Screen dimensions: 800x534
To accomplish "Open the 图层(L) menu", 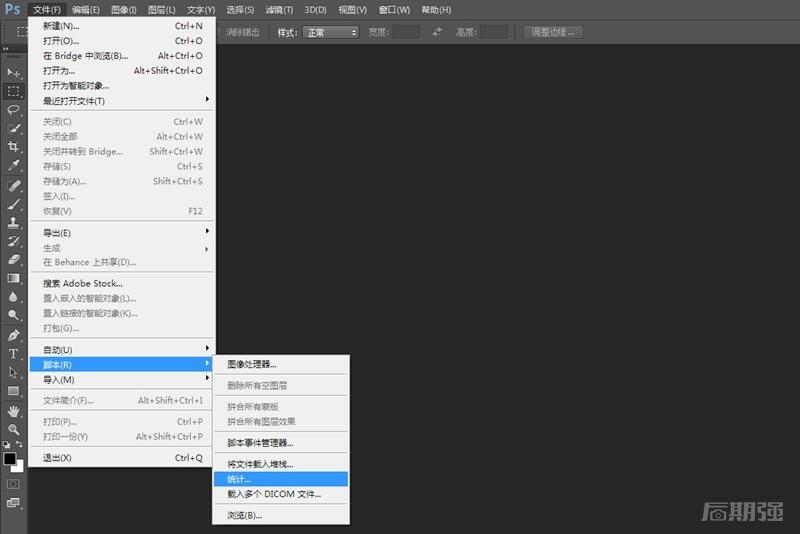I will pos(161,10).
